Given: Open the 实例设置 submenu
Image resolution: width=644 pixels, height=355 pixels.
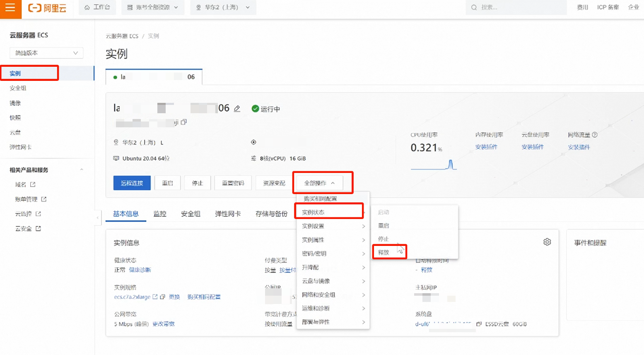Looking at the screenshot, I should pyautogui.click(x=333, y=226).
